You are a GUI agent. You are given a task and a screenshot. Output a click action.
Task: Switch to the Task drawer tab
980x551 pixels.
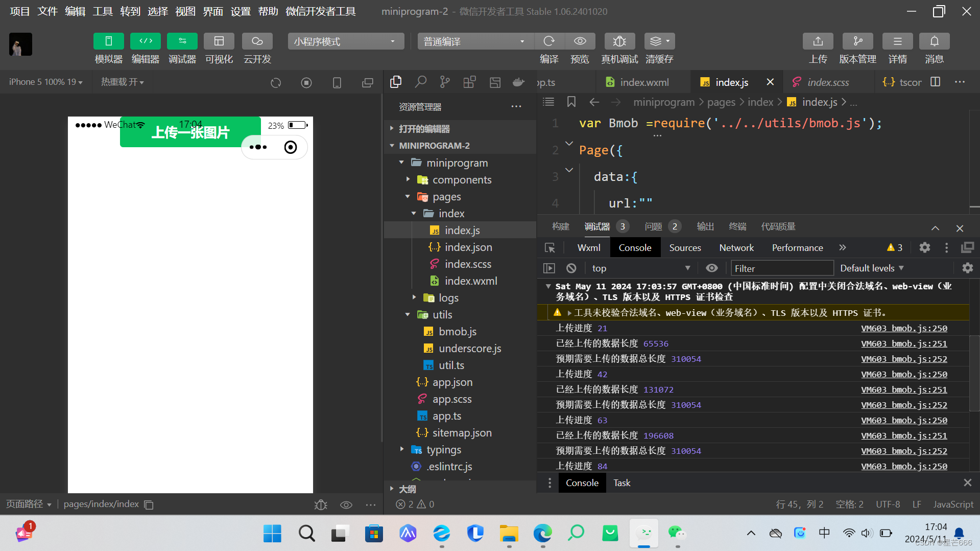pos(622,483)
